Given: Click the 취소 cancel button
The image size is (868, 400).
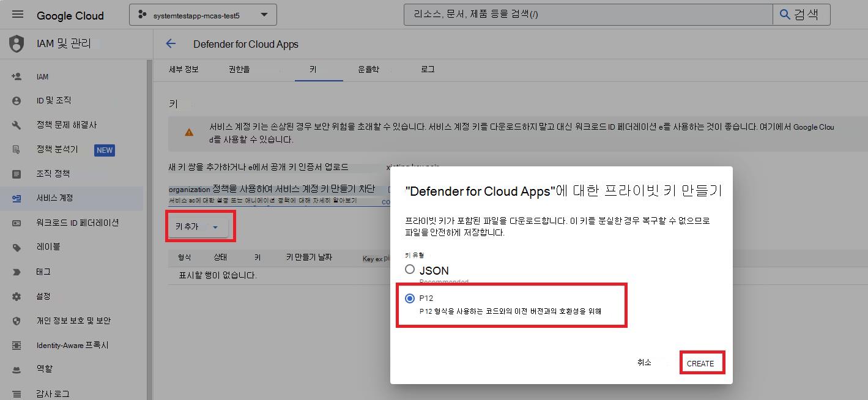Looking at the screenshot, I should click(644, 363).
